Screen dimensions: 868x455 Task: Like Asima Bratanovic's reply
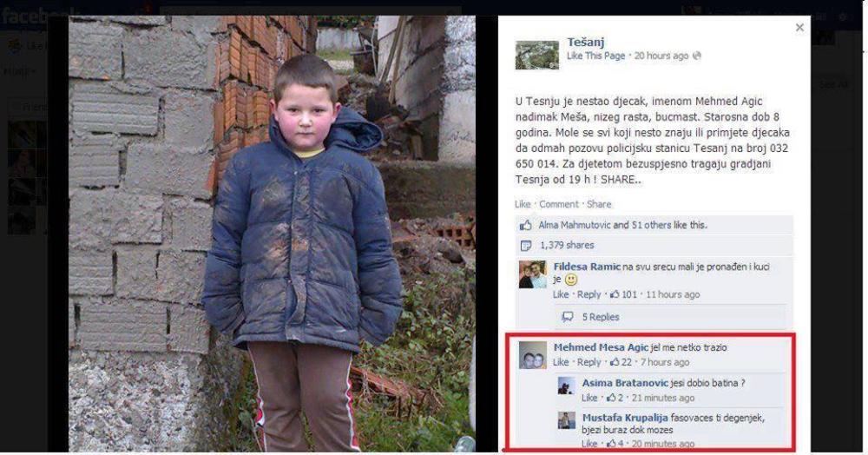(589, 398)
